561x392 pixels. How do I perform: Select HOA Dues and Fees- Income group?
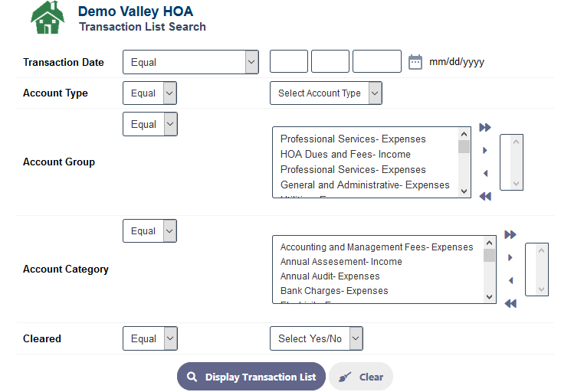(345, 155)
